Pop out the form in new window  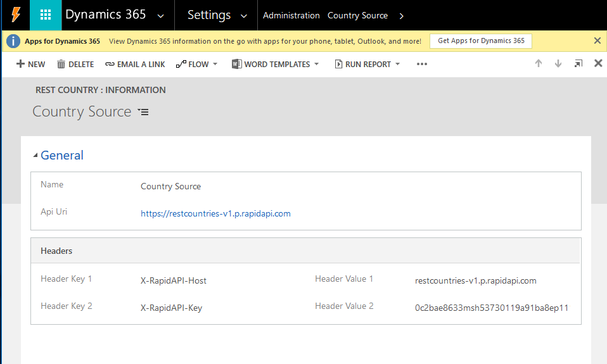coord(578,63)
